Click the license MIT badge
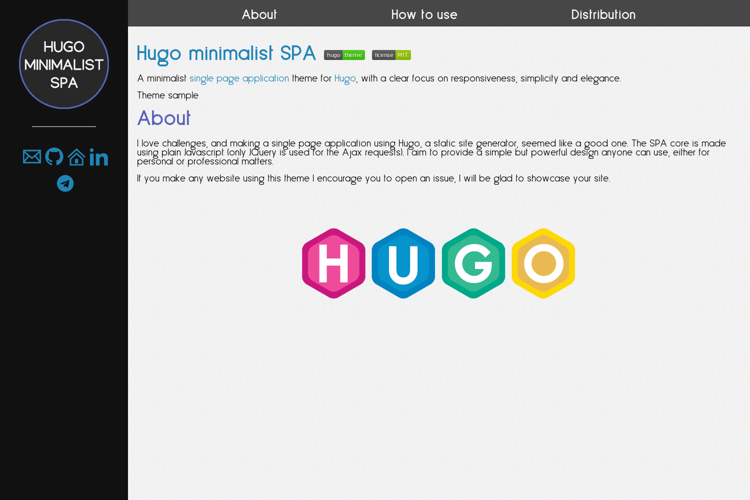The width and height of the screenshot is (750, 500). tap(391, 55)
